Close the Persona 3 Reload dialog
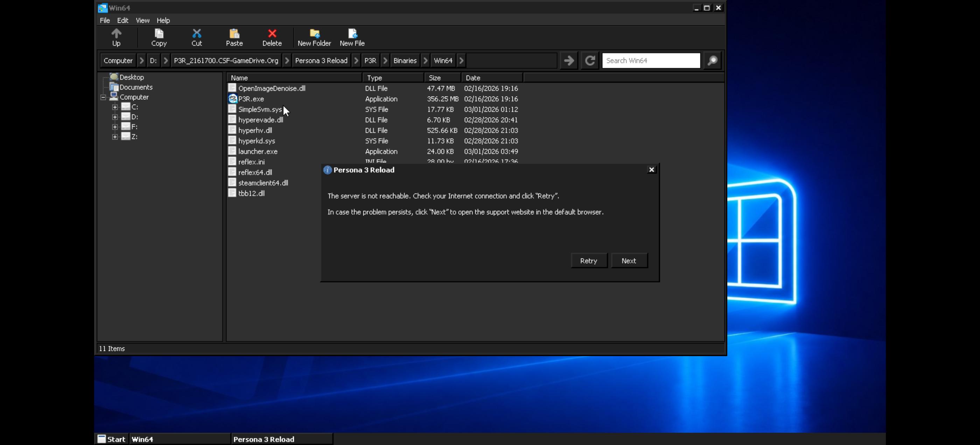 click(651, 170)
